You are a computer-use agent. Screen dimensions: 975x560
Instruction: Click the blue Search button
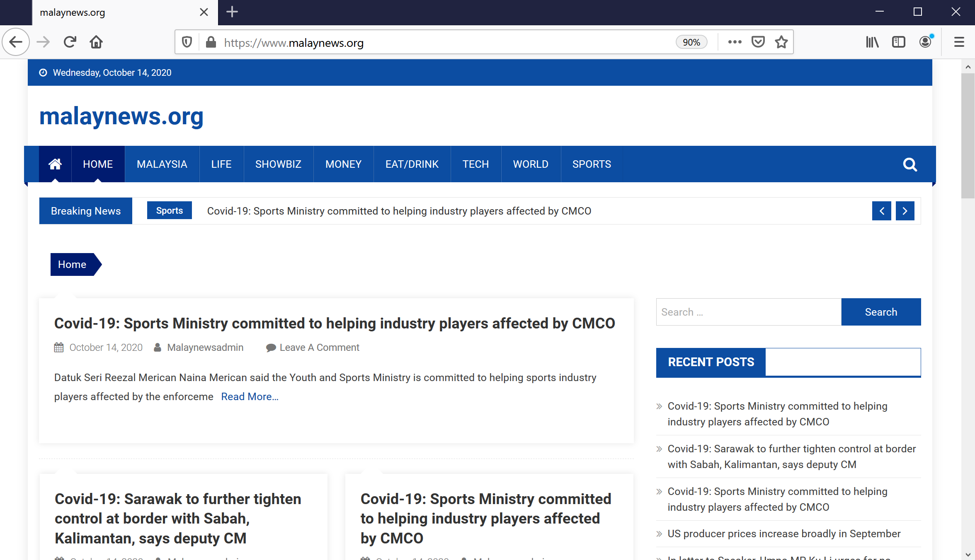(881, 312)
